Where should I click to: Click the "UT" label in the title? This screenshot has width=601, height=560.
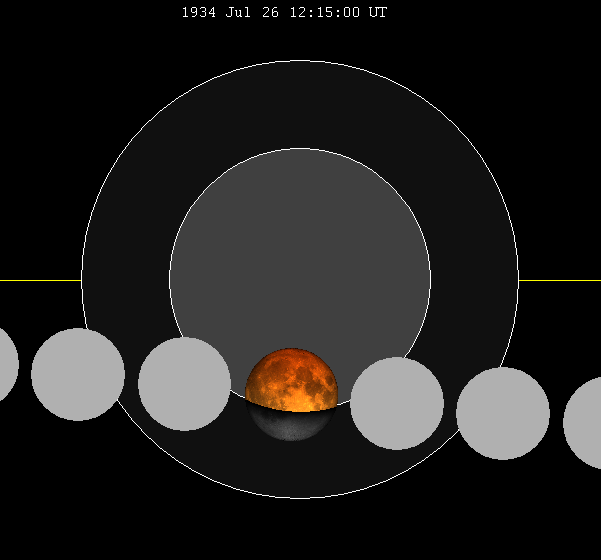click(x=377, y=12)
